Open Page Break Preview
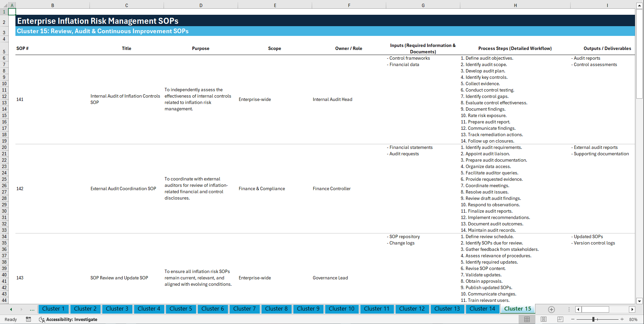Viewport: 644px width, 324px height. click(560, 319)
